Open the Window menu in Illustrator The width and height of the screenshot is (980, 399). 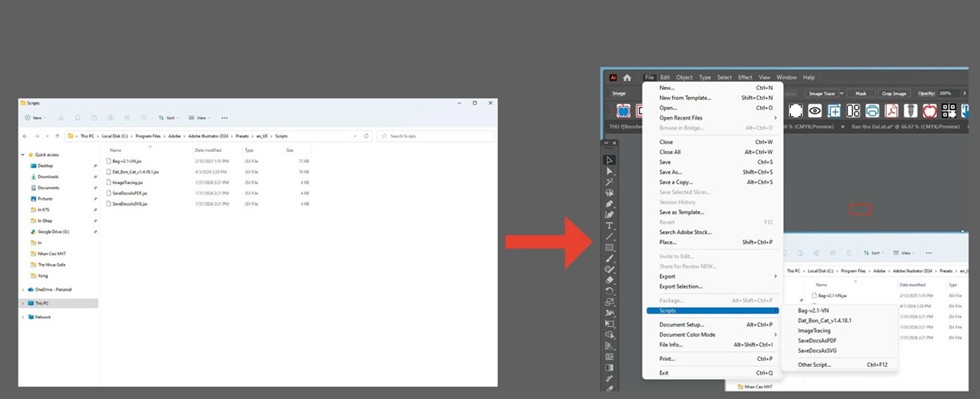point(786,77)
